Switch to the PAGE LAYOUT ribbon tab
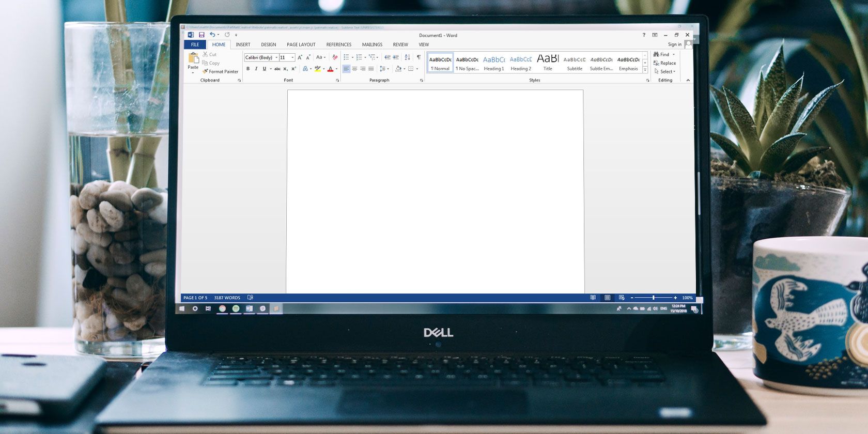Screen dimensions: 868x434 [301, 45]
